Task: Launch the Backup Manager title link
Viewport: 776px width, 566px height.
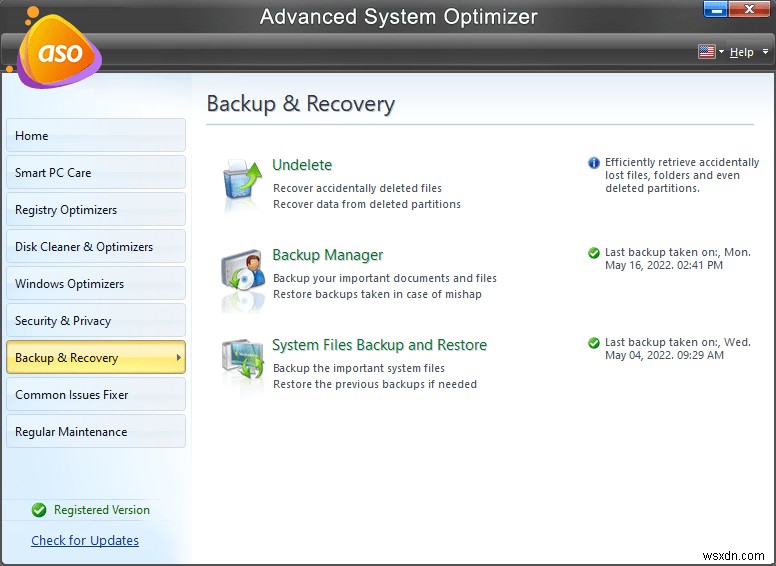Action: [x=327, y=255]
